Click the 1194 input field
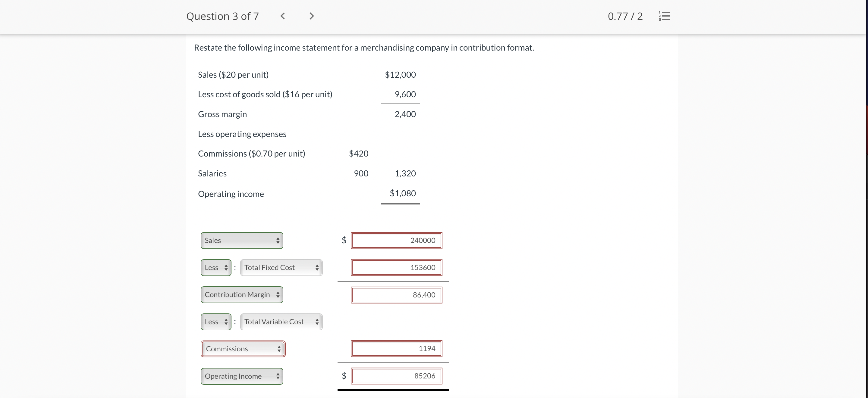 (396, 349)
